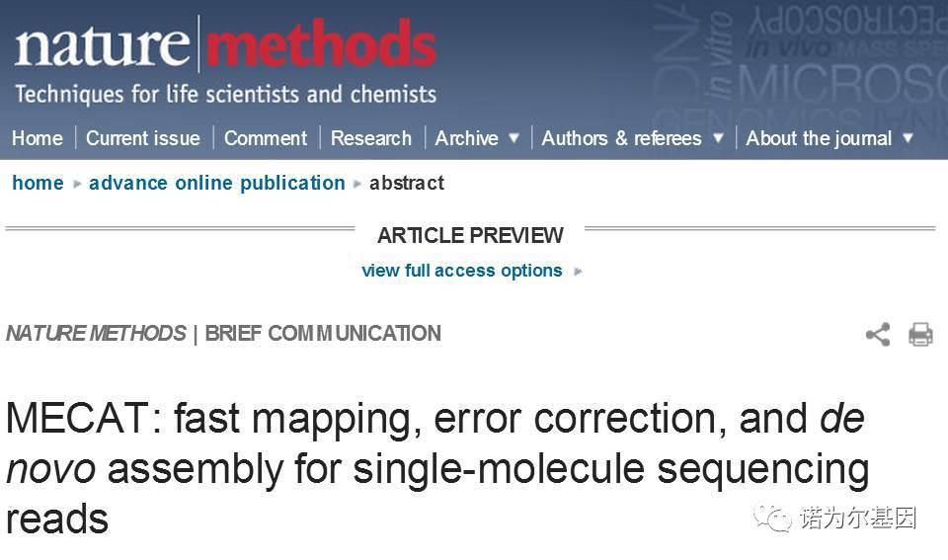The height and width of the screenshot is (560, 948).
Task: Click the arrow after view full access options
Action: click(578, 272)
